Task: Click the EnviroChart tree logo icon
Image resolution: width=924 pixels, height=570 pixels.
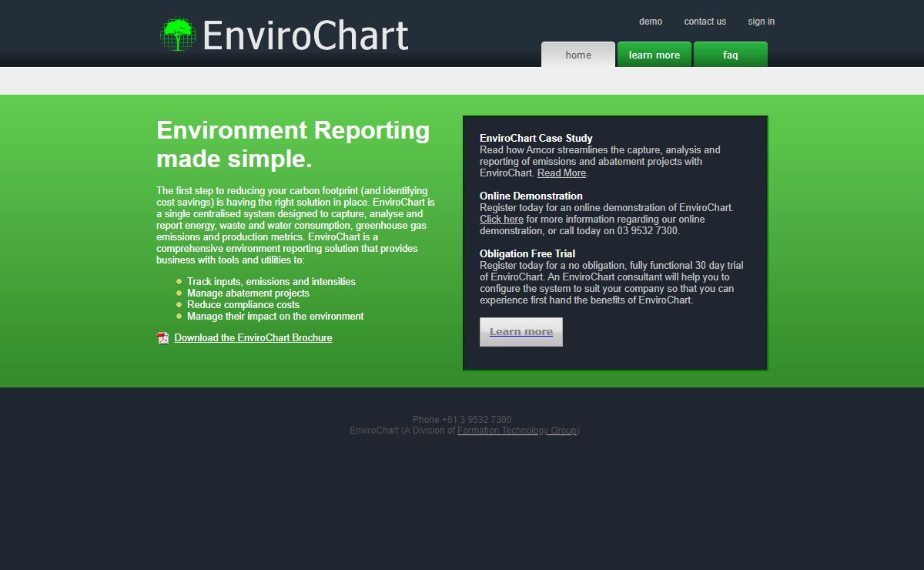Action: (x=178, y=35)
